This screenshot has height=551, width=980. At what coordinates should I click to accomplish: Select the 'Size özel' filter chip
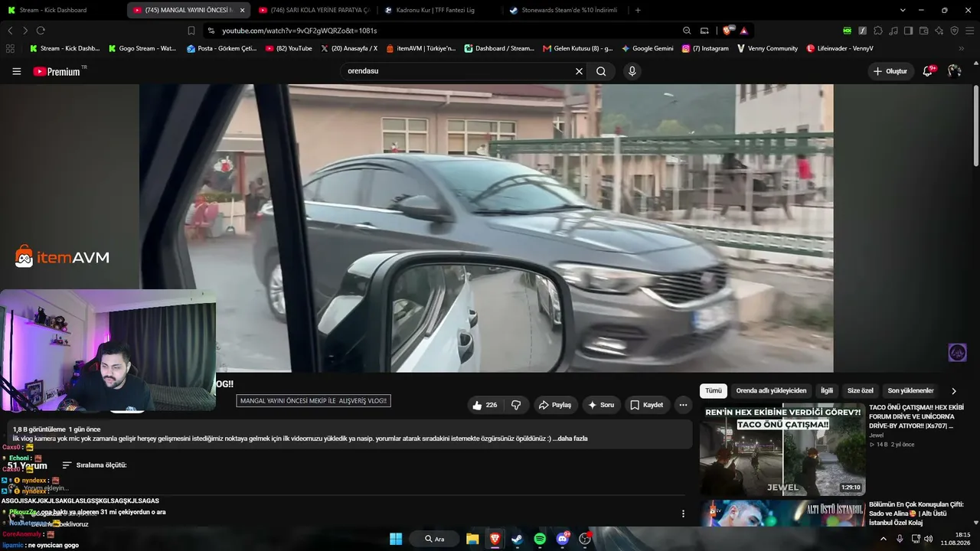(861, 391)
